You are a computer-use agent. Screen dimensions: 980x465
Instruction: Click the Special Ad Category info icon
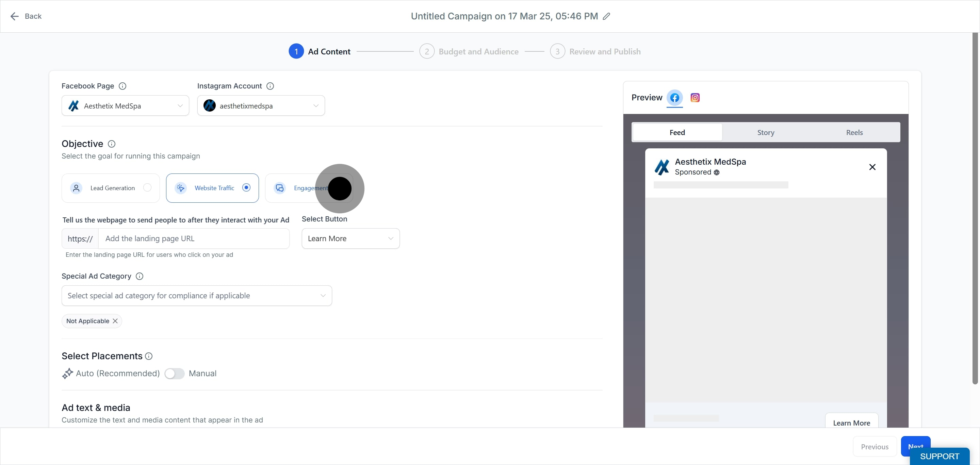pyautogui.click(x=140, y=276)
